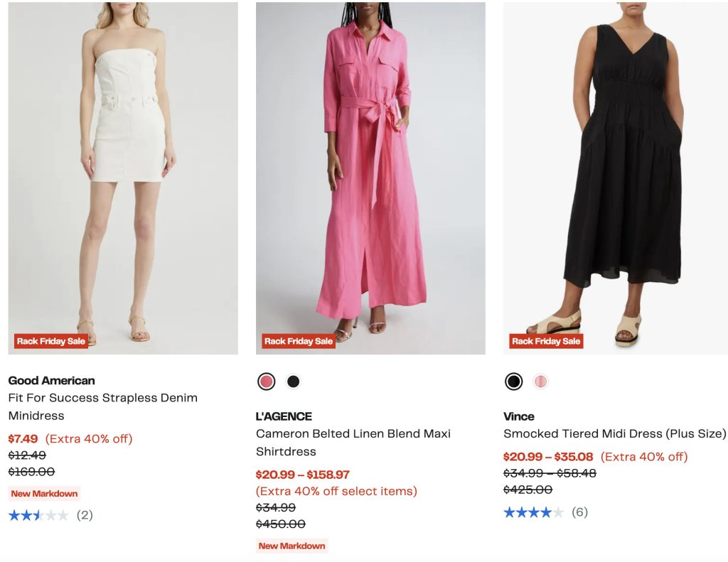Click the star rating on Good American minidress
This screenshot has height=562, width=728.
(38, 515)
